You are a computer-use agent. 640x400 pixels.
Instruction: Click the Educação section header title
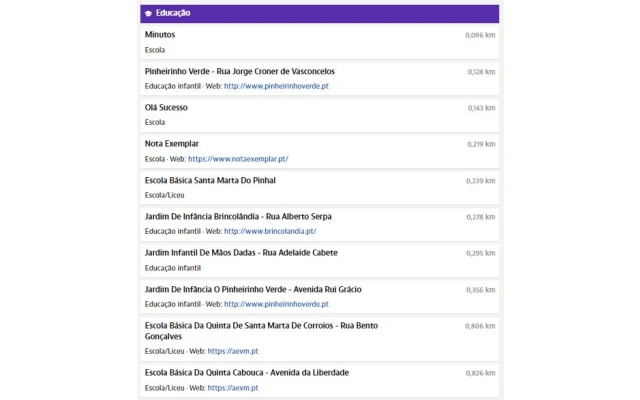pyautogui.click(x=173, y=13)
